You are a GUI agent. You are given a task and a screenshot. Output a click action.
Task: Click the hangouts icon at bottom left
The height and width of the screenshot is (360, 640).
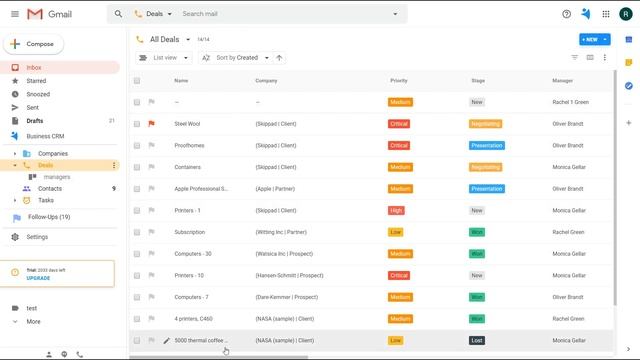[x=64, y=355]
